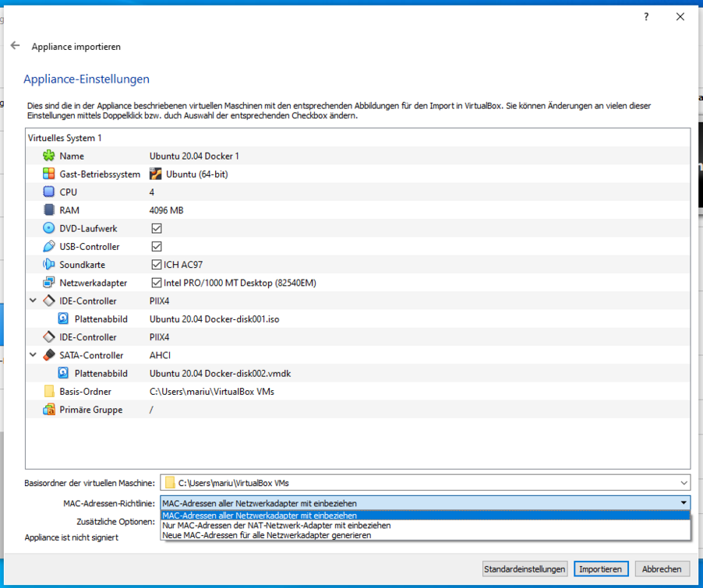Select the CPU chip icon
The height and width of the screenshot is (588, 703).
[x=49, y=192]
